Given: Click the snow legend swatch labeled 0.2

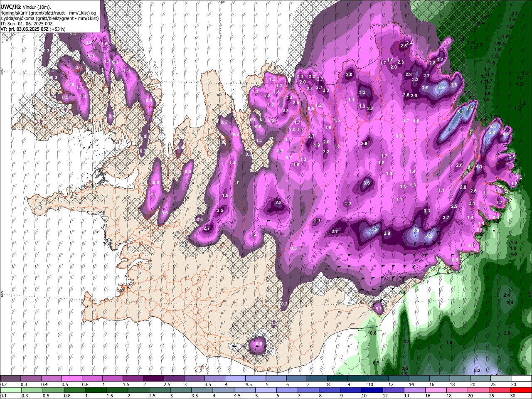Looking at the screenshot, I should pyautogui.click(x=10, y=379).
